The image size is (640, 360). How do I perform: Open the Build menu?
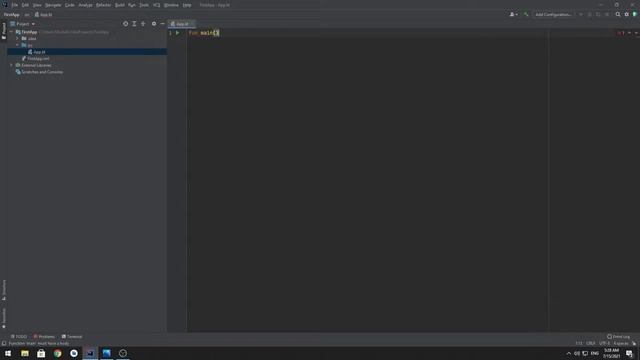[120, 5]
